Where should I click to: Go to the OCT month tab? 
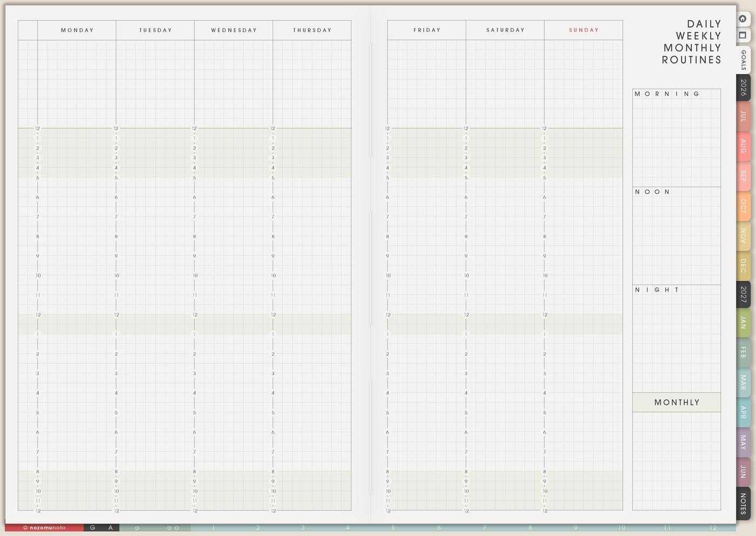[x=744, y=206]
